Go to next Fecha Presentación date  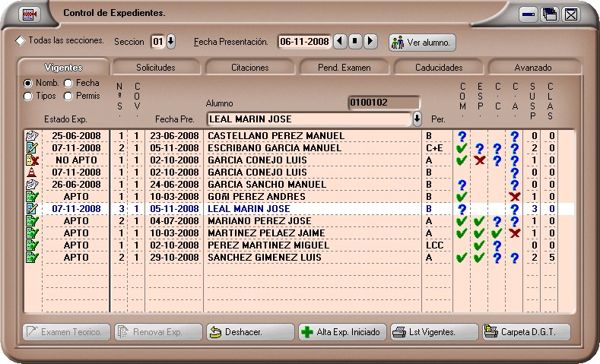[x=370, y=41]
